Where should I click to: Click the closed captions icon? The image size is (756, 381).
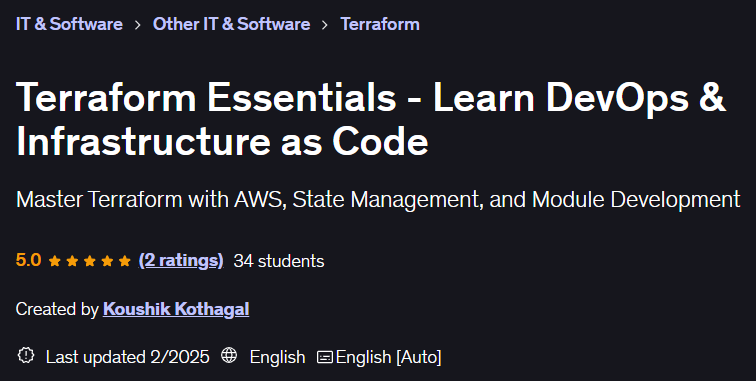324,357
